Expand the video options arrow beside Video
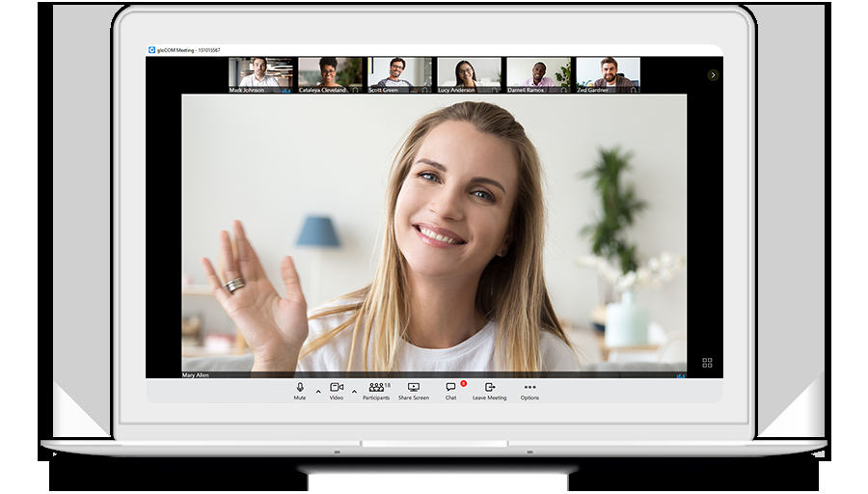The width and height of the screenshot is (868, 494). (354, 391)
